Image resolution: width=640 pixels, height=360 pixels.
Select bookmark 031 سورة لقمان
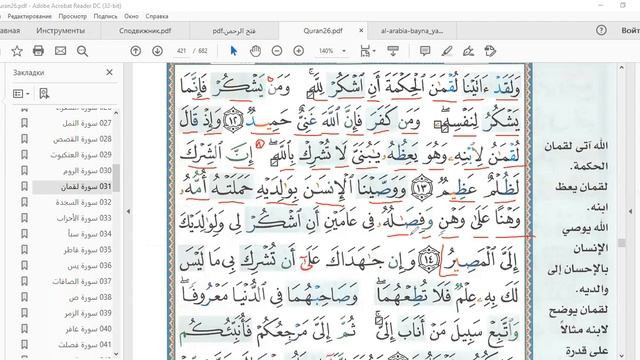86,187
